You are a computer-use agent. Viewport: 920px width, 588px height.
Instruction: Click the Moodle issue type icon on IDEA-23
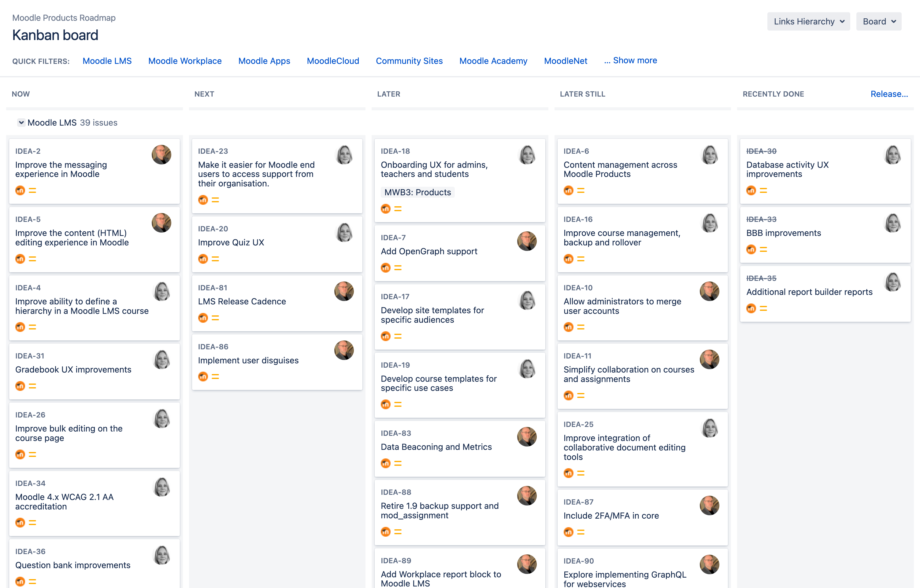203,200
